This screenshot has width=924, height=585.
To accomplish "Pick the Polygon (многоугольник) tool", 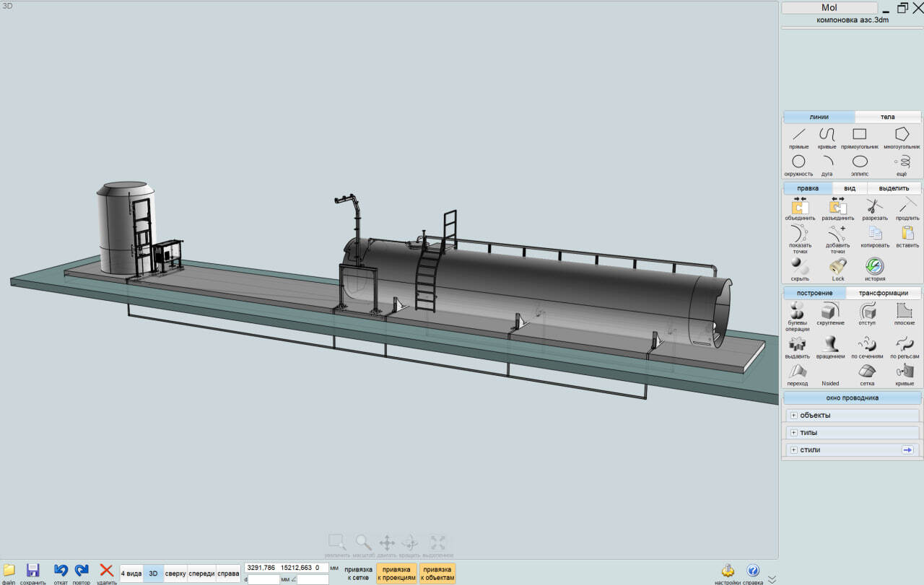I will (x=902, y=136).
